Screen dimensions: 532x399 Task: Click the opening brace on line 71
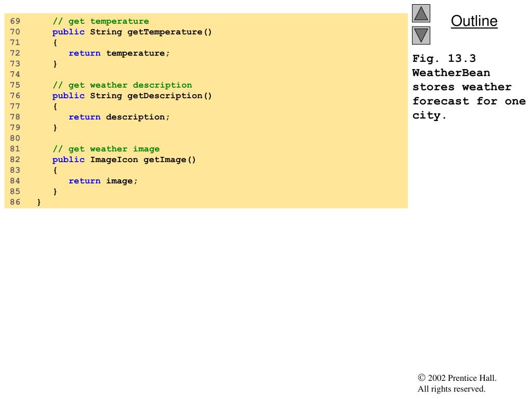[55, 43]
